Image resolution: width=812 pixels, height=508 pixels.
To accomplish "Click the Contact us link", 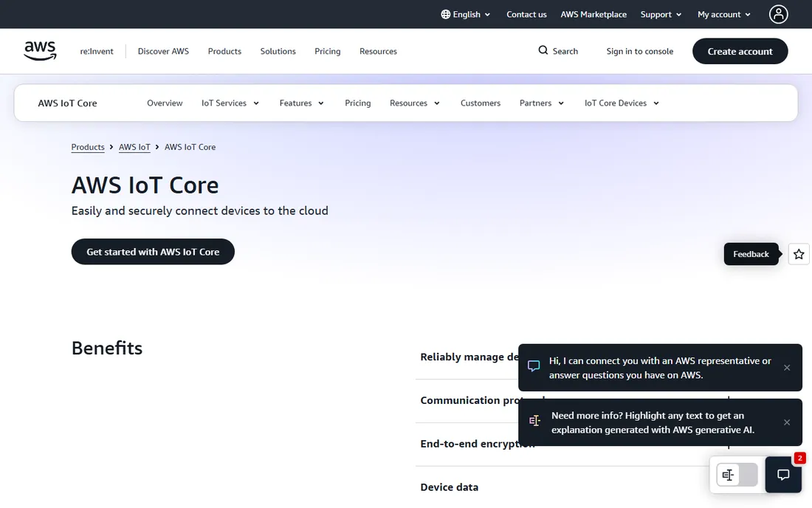I will pos(526,15).
